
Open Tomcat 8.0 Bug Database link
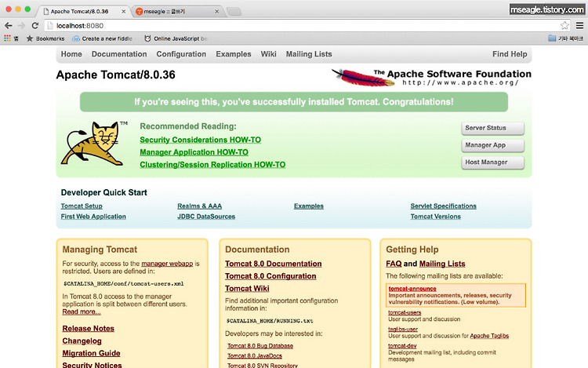point(260,346)
